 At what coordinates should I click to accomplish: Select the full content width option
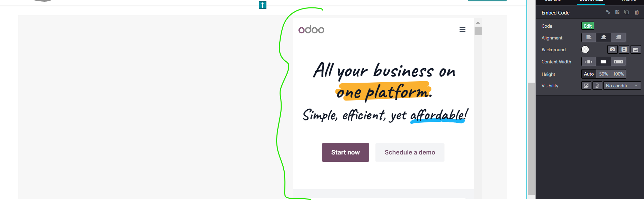tap(618, 62)
